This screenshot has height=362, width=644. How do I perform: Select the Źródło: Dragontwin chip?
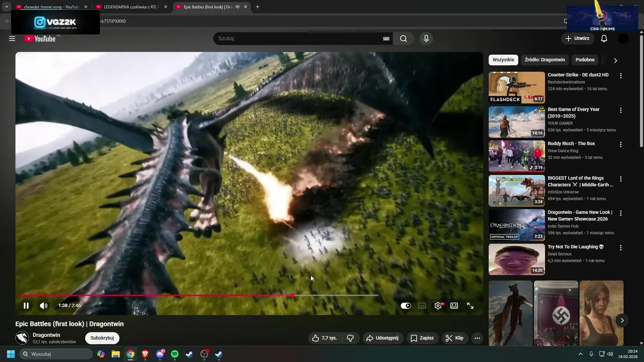tap(545, 60)
